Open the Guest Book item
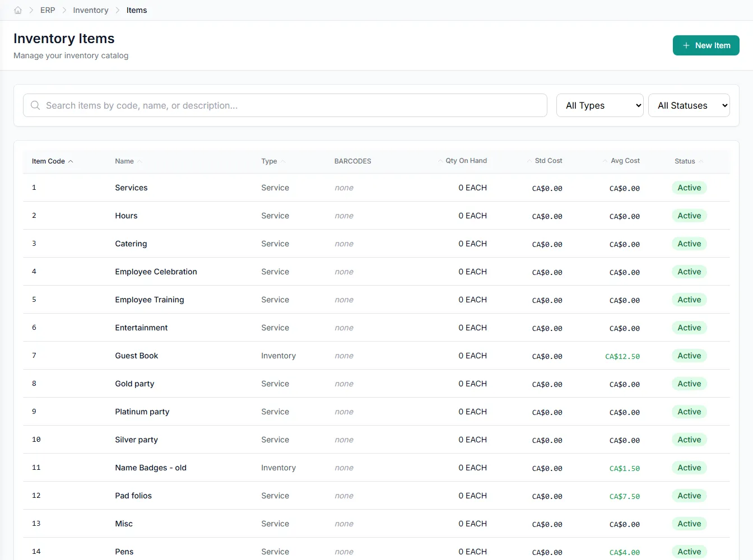Image resolution: width=753 pixels, height=560 pixels. coord(137,356)
